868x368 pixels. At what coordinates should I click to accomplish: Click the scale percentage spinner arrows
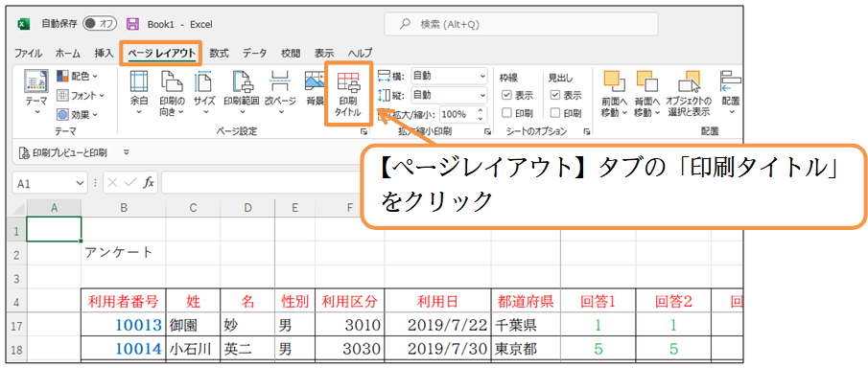[481, 115]
